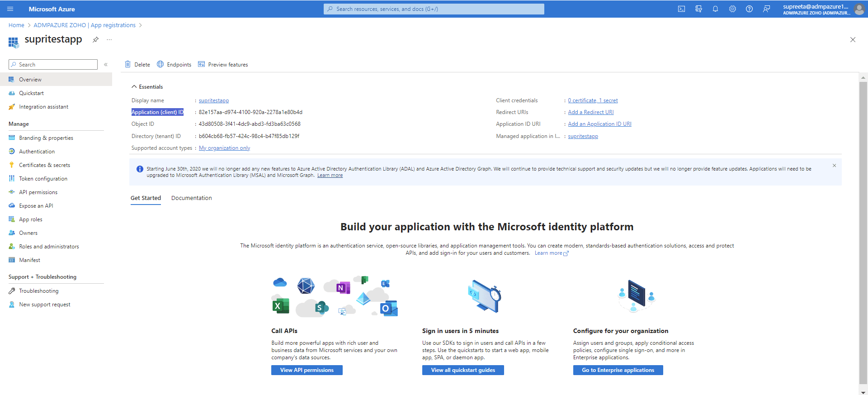Click the Directory (tenant) ID value
This screenshot has height=395, width=868.
click(x=249, y=136)
